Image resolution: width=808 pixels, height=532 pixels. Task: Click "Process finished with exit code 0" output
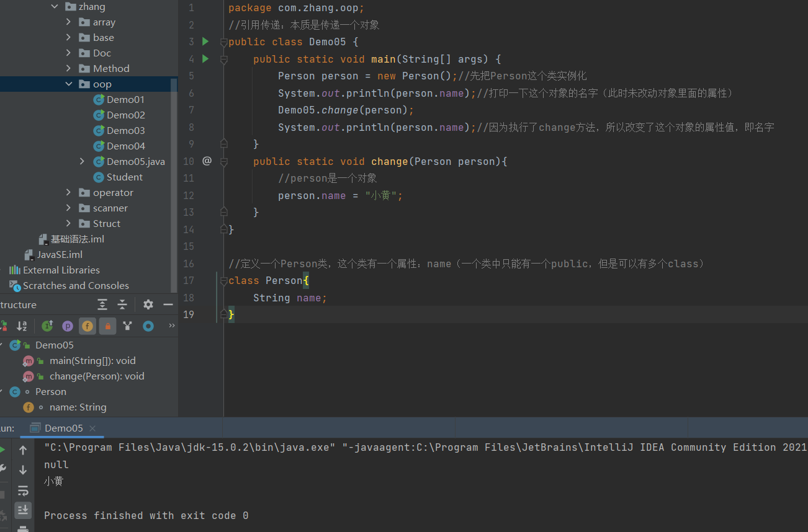tap(146, 515)
